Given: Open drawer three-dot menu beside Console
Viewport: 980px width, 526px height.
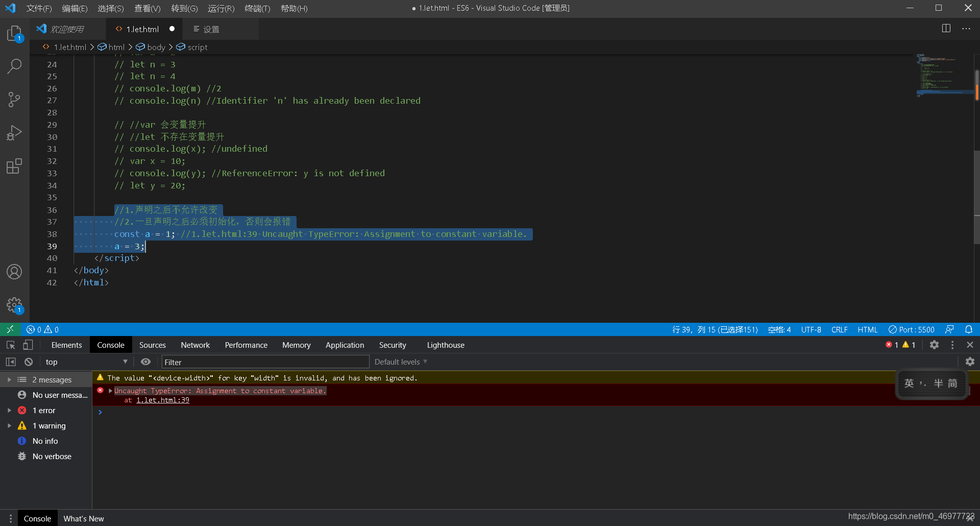Looking at the screenshot, I should pos(10,518).
